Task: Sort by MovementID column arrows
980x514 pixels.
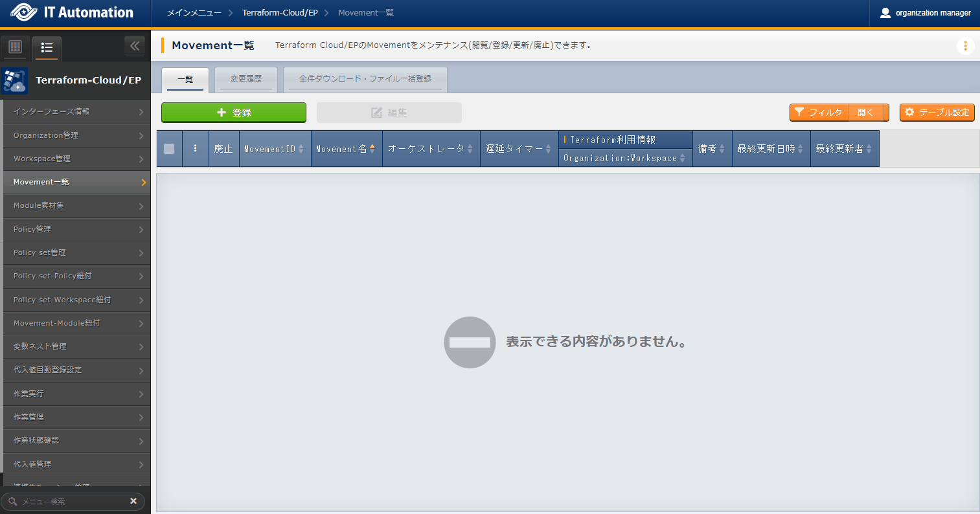Action: (301, 149)
